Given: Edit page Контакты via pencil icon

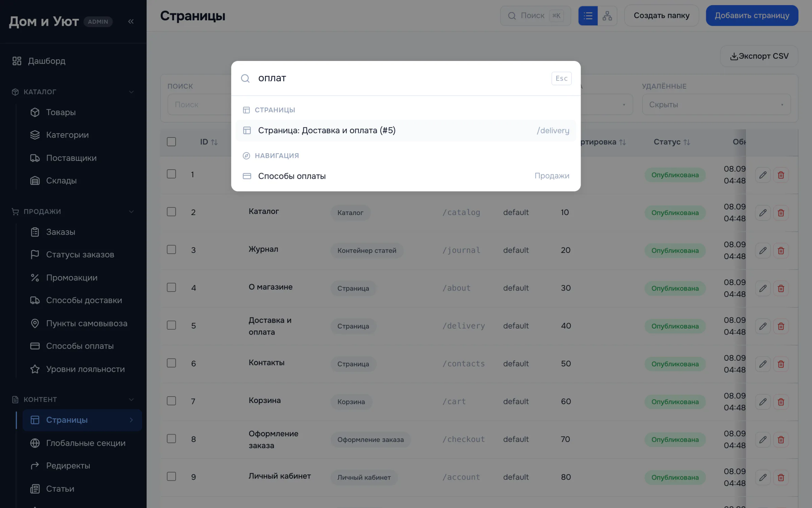Looking at the screenshot, I should tap(763, 364).
